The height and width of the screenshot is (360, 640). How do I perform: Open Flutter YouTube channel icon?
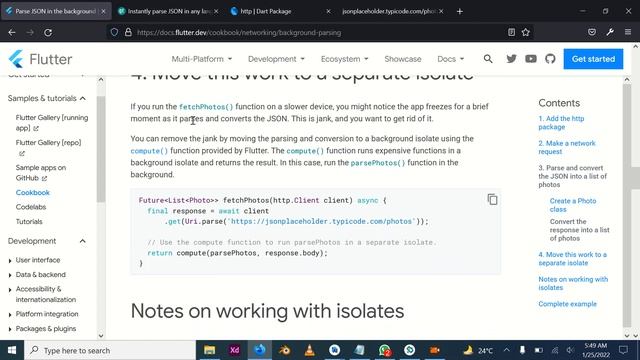click(531, 59)
